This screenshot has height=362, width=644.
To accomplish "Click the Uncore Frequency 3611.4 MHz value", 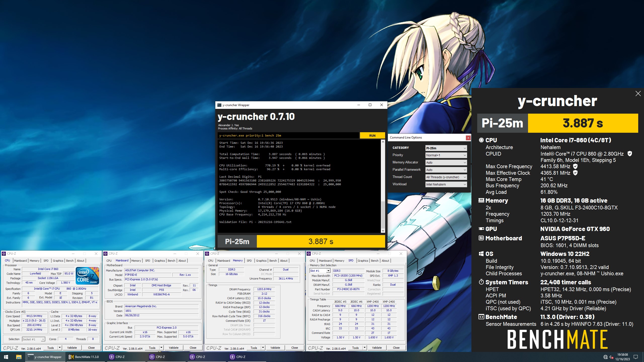I will (x=286, y=279).
